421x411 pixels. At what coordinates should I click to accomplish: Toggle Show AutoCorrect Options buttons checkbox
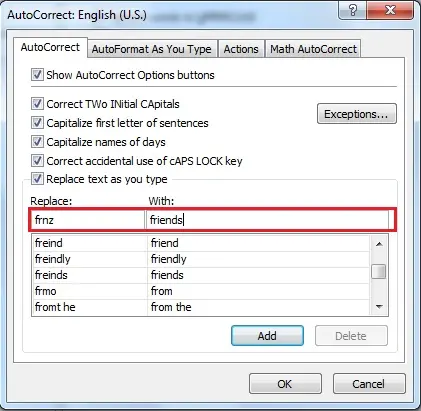(37, 75)
